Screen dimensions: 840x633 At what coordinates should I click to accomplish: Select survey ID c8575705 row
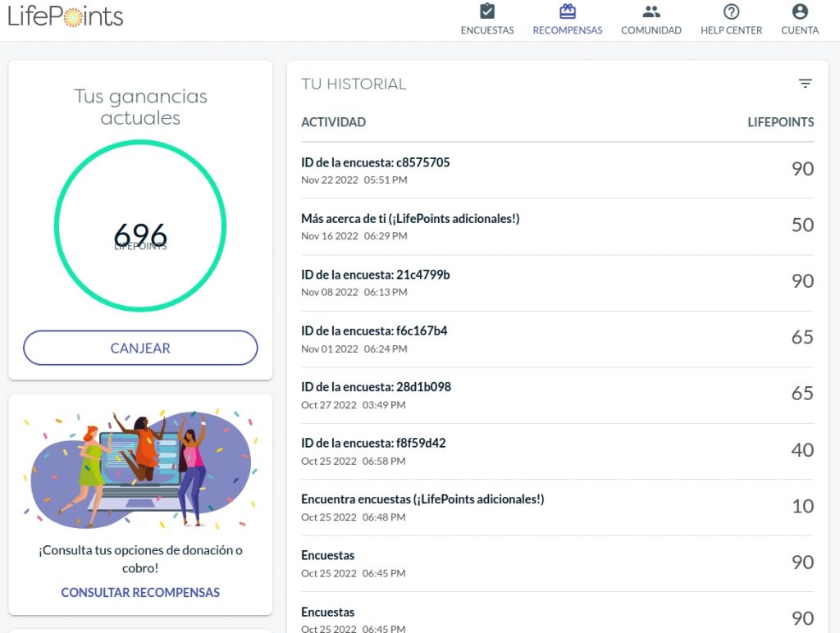coord(557,171)
